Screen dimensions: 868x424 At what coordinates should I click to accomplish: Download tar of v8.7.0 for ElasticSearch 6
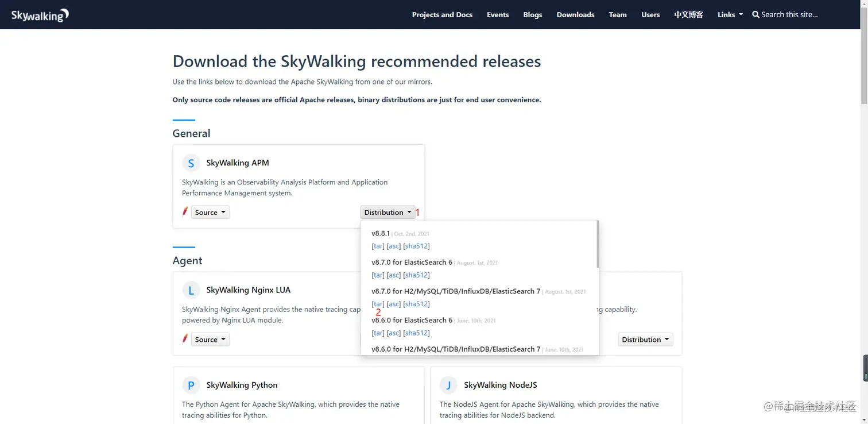click(378, 275)
